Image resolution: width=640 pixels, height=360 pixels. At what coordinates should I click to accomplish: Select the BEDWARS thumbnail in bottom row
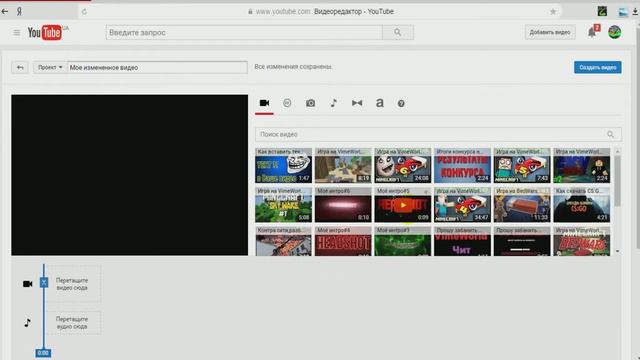click(581, 242)
